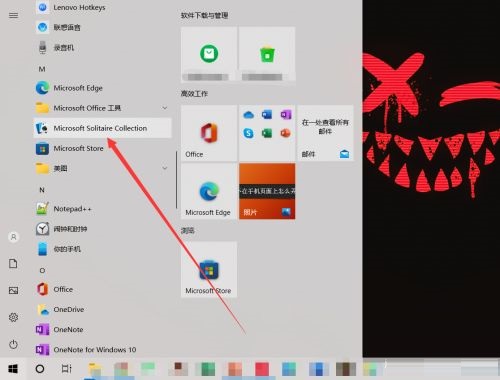Jump to letter O section header

tap(42, 270)
